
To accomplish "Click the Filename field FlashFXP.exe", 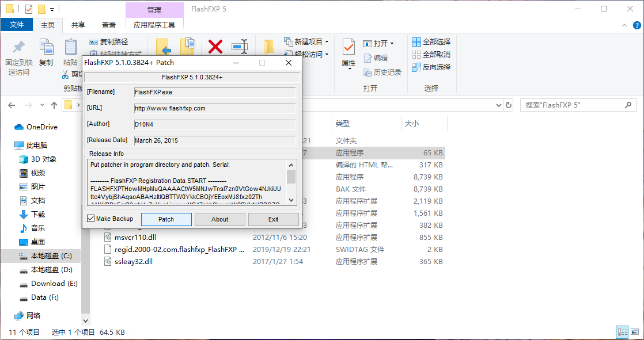I will point(215,92).
